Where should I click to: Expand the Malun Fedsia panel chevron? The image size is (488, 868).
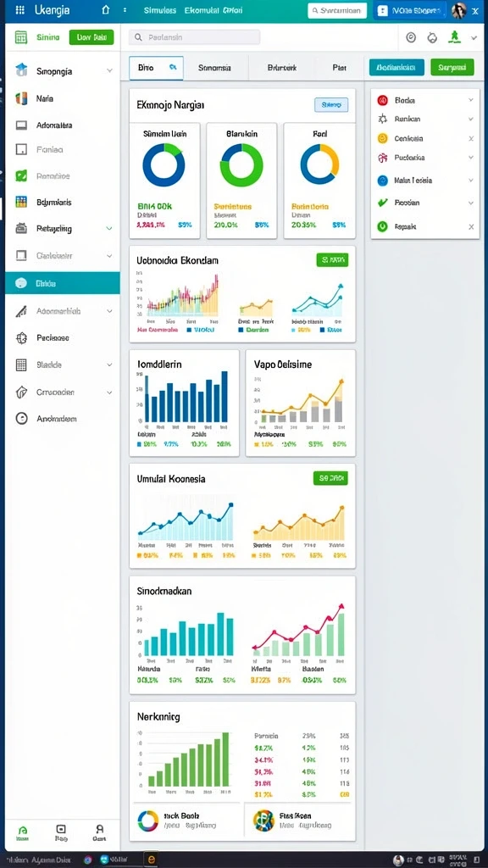[x=471, y=180]
